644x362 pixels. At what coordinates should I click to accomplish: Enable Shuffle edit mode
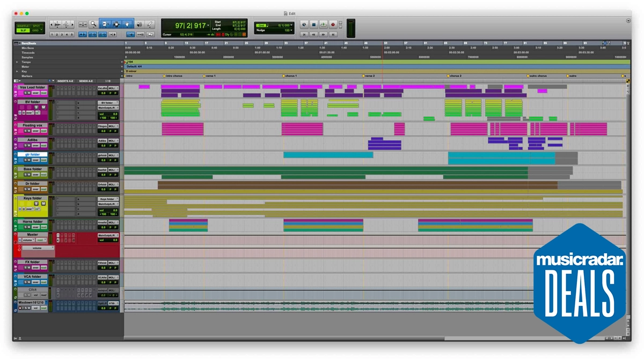click(23, 26)
